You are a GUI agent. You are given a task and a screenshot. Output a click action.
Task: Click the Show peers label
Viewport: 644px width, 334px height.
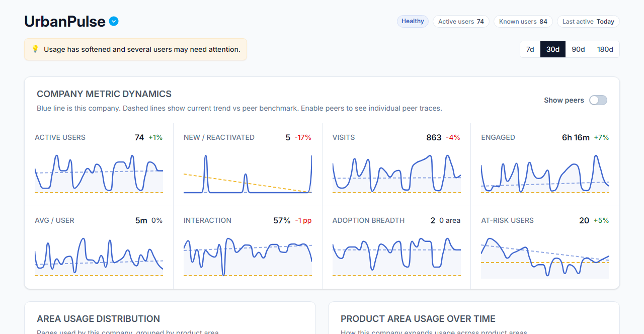564,100
